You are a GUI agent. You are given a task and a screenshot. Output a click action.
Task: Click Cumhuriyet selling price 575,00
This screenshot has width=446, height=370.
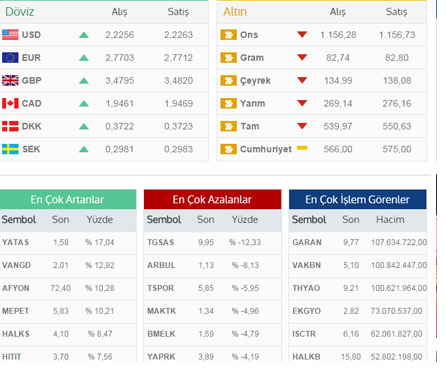(x=397, y=149)
